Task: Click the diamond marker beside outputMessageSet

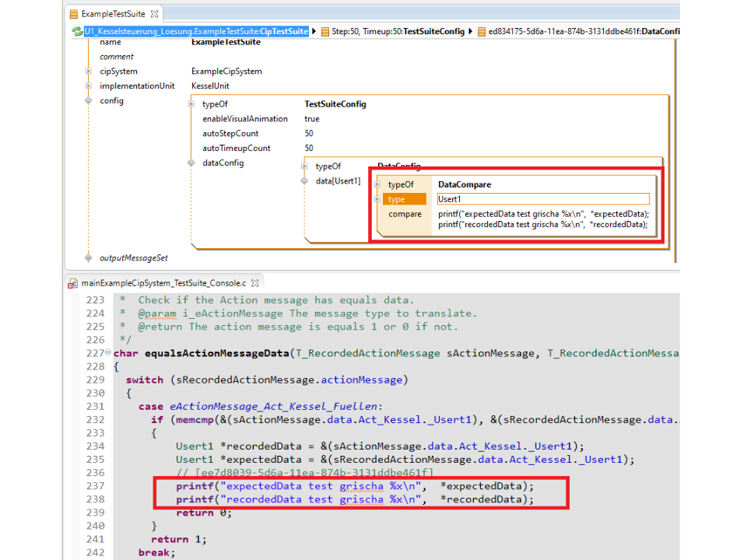Action: [x=89, y=257]
